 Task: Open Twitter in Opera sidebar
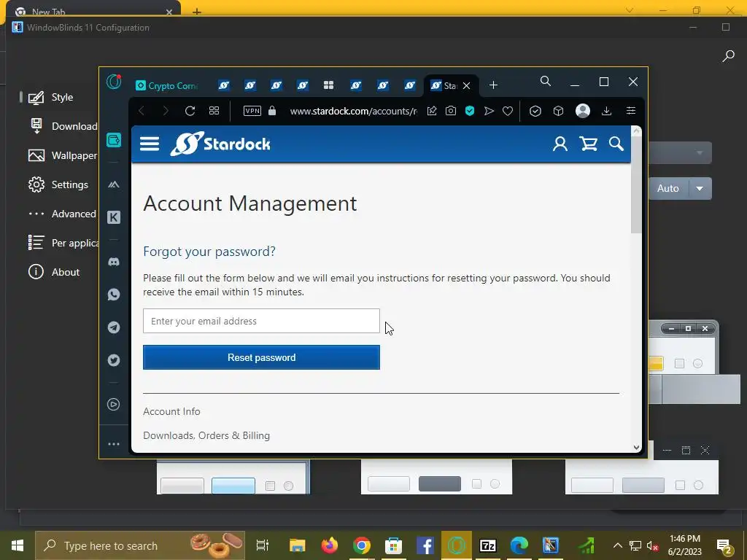pyautogui.click(x=113, y=360)
